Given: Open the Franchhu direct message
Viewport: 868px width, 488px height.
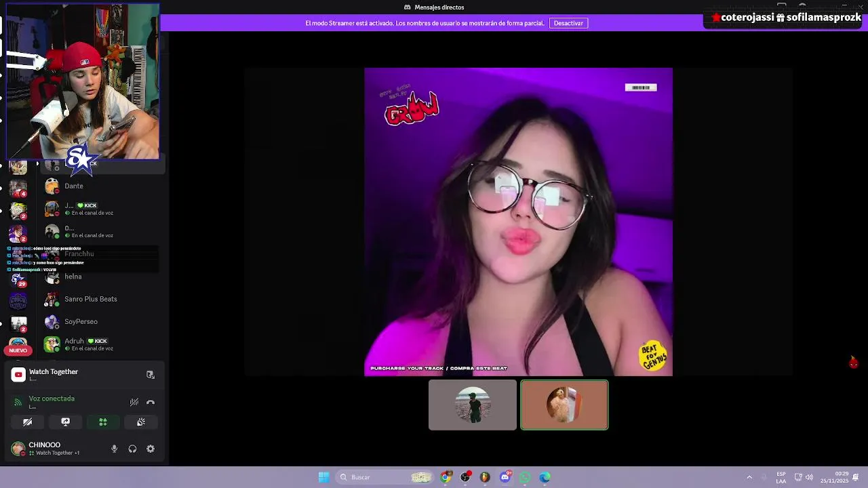Looking at the screenshot, I should 102,253.
